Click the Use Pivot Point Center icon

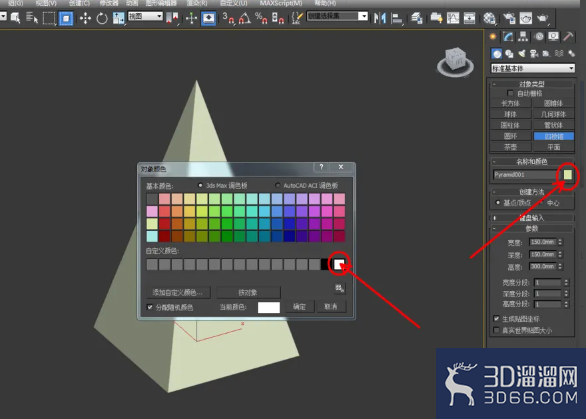(172, 18)
